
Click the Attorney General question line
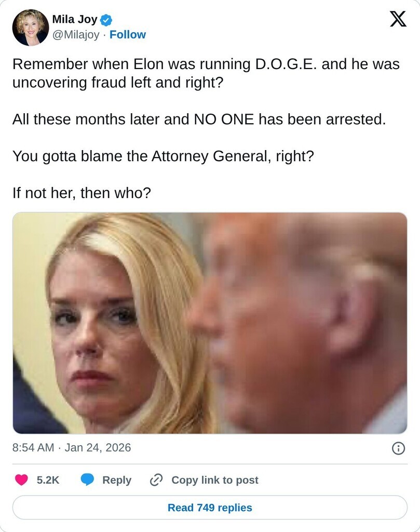pos(164,156)
